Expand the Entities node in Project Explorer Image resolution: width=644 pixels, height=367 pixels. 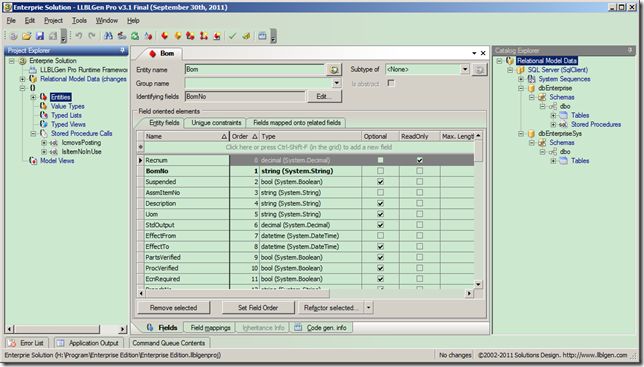(33, 97)
